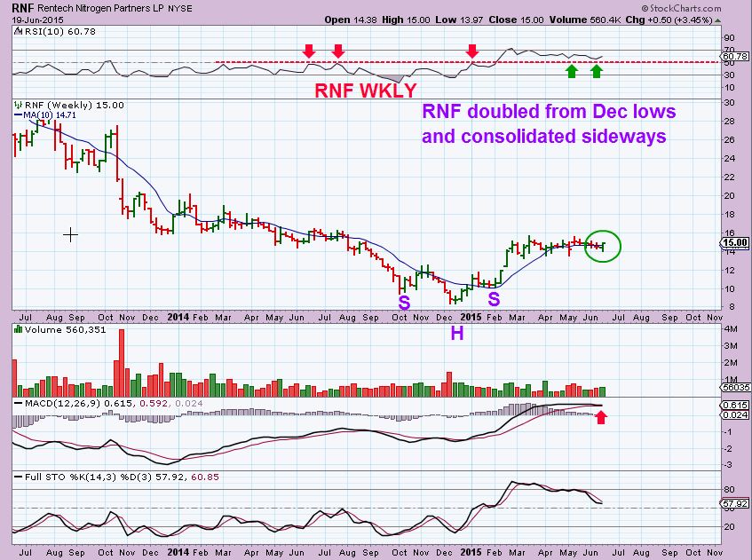
Task: Select the Rentech Nitrogen Partners LP name
Action: (101, 9)
